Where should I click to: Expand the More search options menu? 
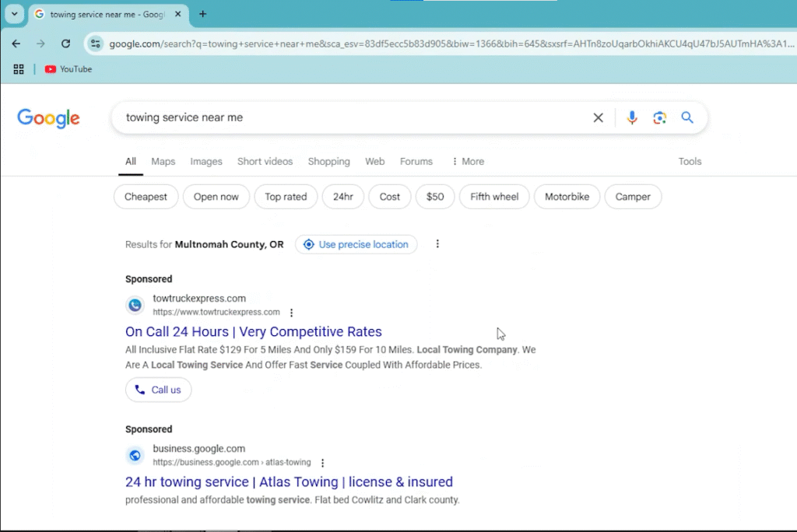[x=468, y=162]
